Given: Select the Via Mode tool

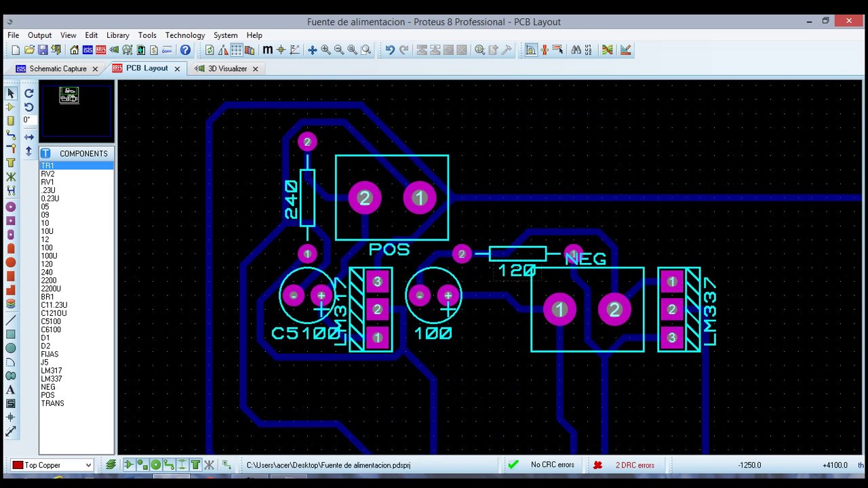Looking at the screenshot, I should 11,148.
